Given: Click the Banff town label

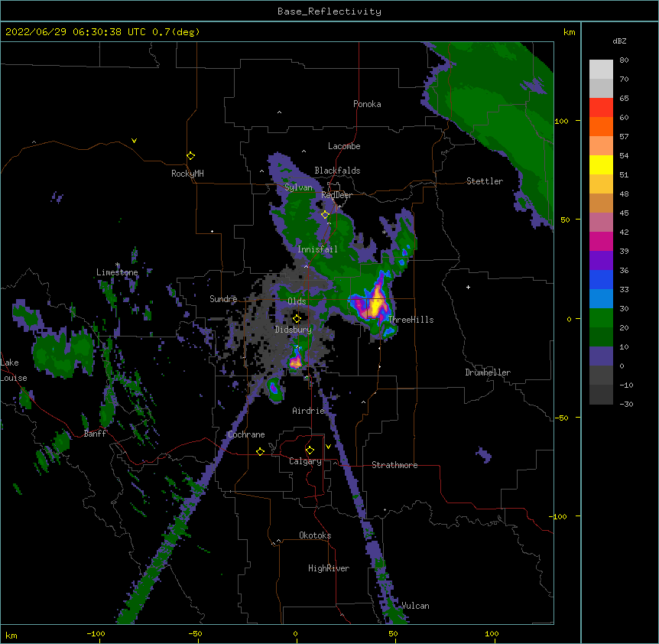Looking at the screenshot, I should 95,434.
